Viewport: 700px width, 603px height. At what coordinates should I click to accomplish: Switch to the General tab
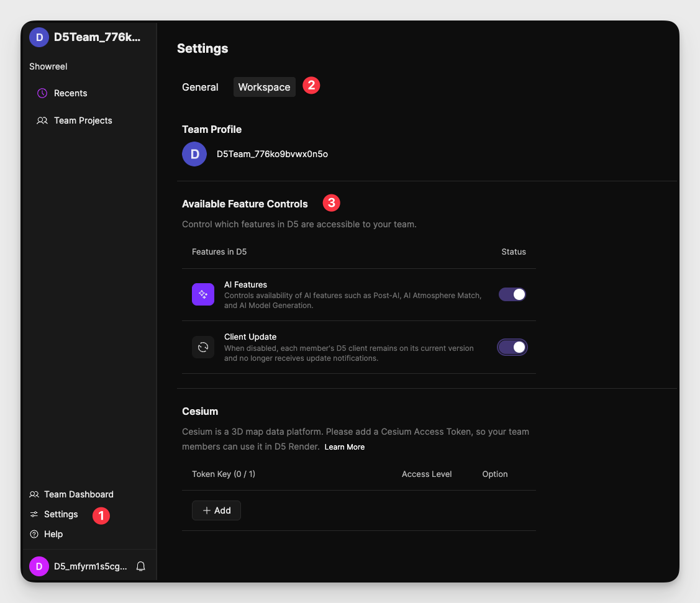tap(200, 87)
